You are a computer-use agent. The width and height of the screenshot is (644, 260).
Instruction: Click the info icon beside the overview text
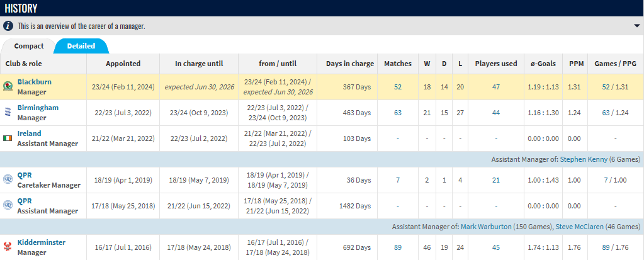8,26
